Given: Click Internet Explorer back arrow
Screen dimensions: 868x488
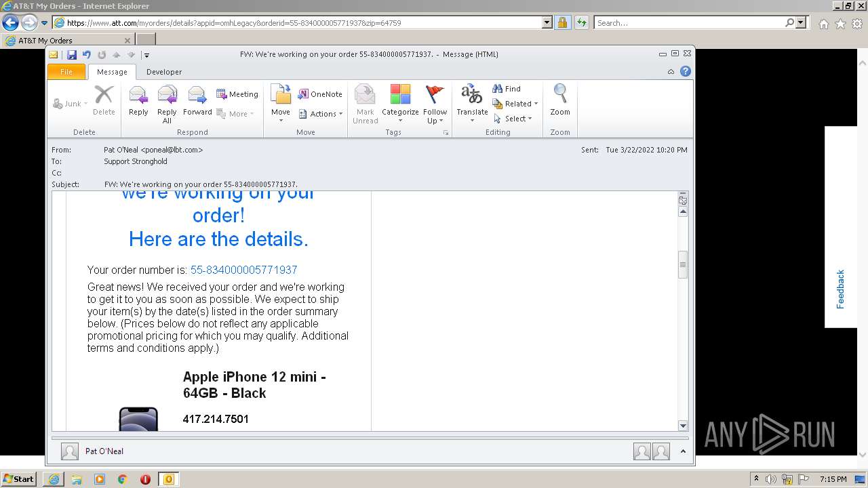Looking at the screenshot, I should tap(10, 23).
